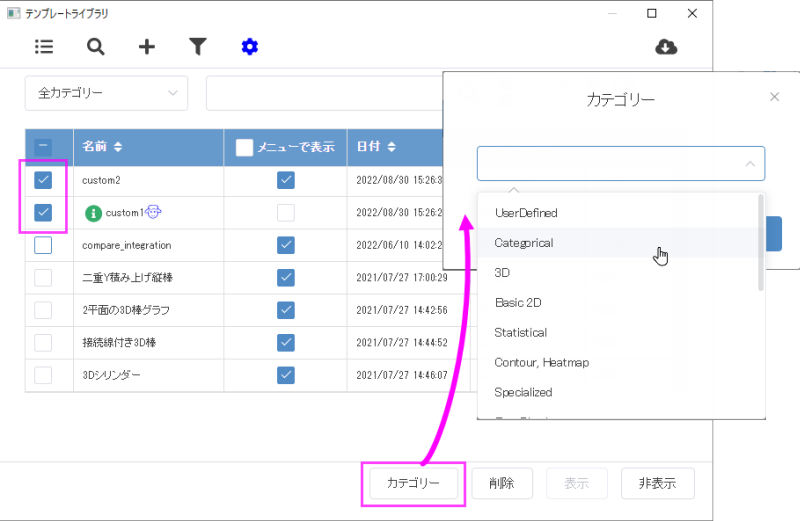Click date 2021/07/27 14:46:07

(402, 375)
